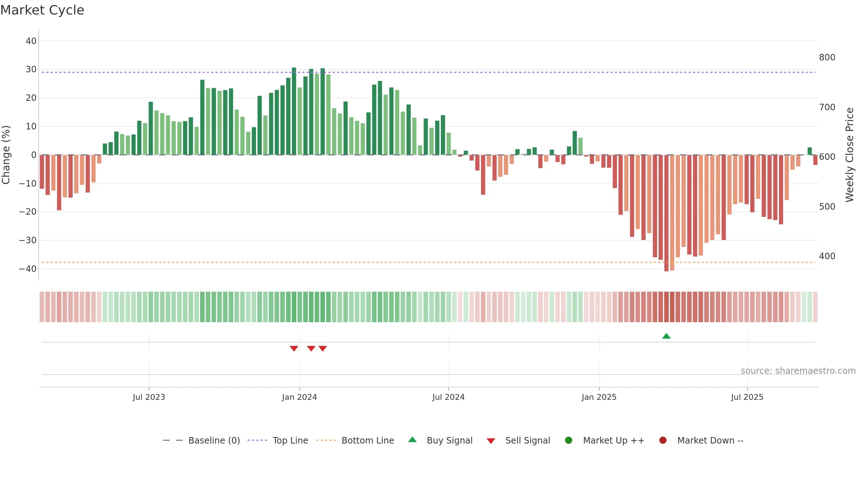Click the purple dotted top line in the chart
Image resolution: width=868 pixels, height=488 pixels.
click(429, 72)
